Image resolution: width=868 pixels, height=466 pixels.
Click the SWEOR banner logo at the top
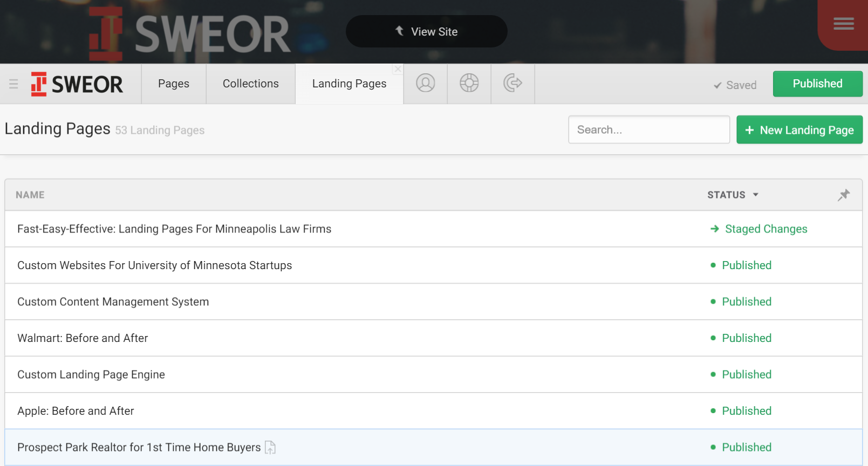tap(190, 33)
